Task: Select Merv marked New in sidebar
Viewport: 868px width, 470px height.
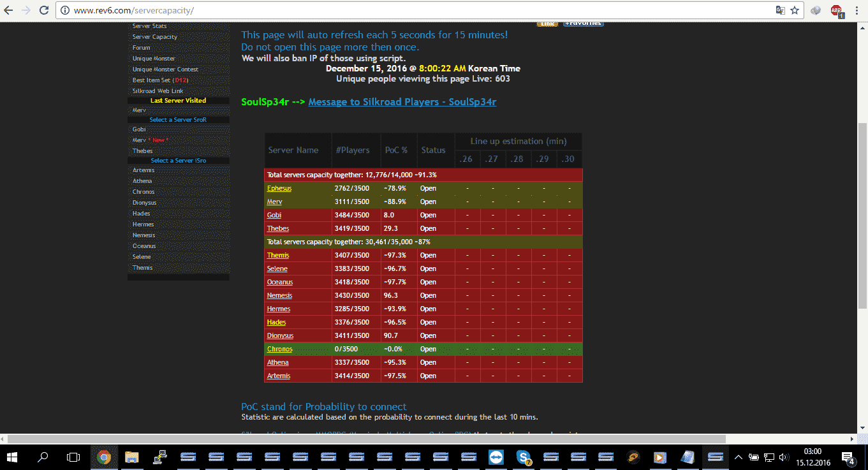Action: pyautogui.click(x=151, y=140)
